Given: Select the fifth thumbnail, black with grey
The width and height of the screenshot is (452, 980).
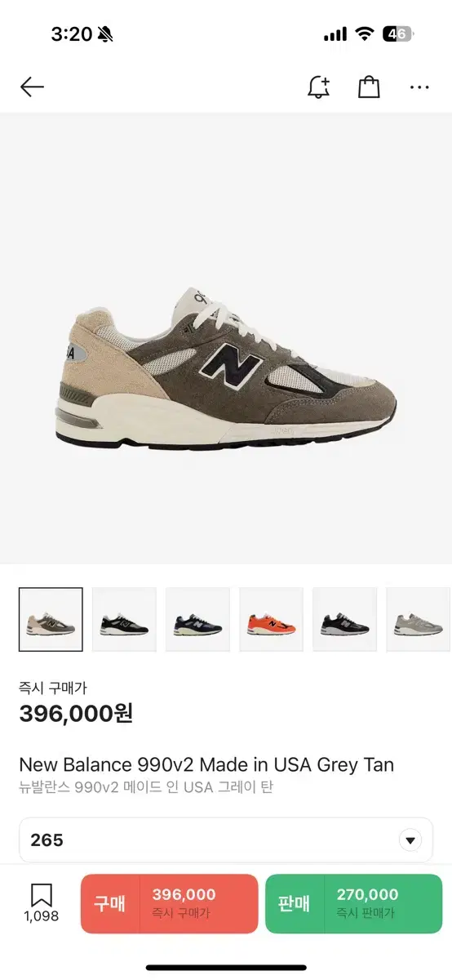Looking at the screenshot, I should 344,619.
